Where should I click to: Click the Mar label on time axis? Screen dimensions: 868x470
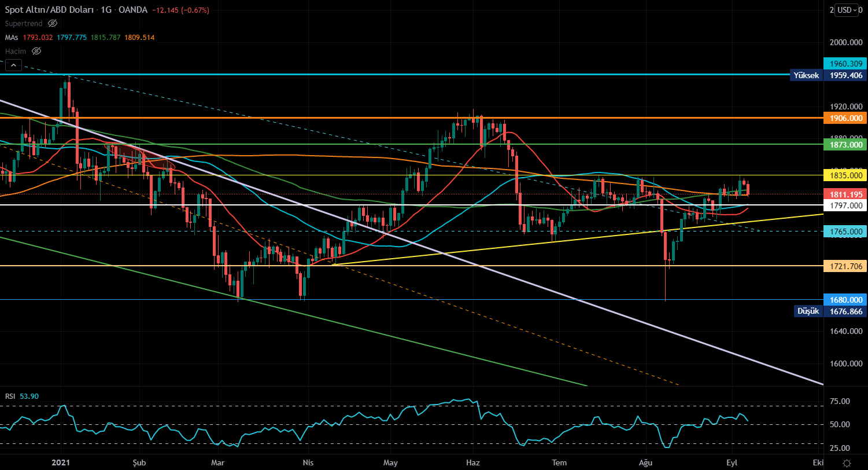(x=217, y=463)
